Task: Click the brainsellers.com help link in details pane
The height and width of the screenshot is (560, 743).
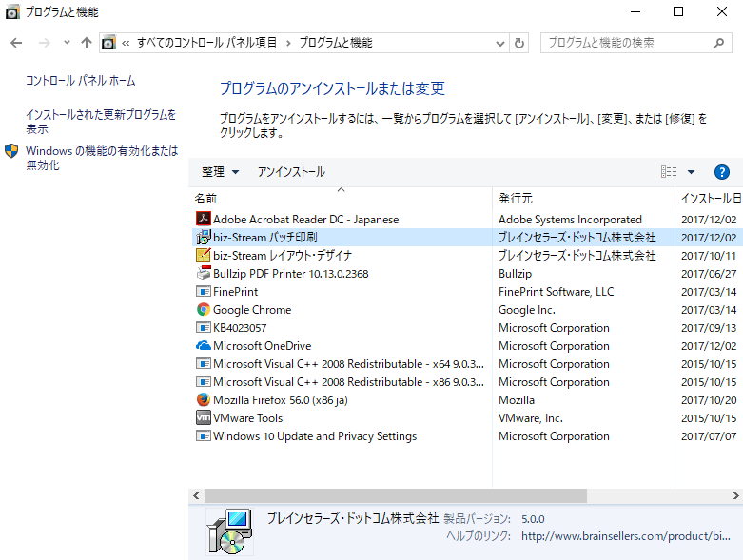Action: tap(625, 536)
